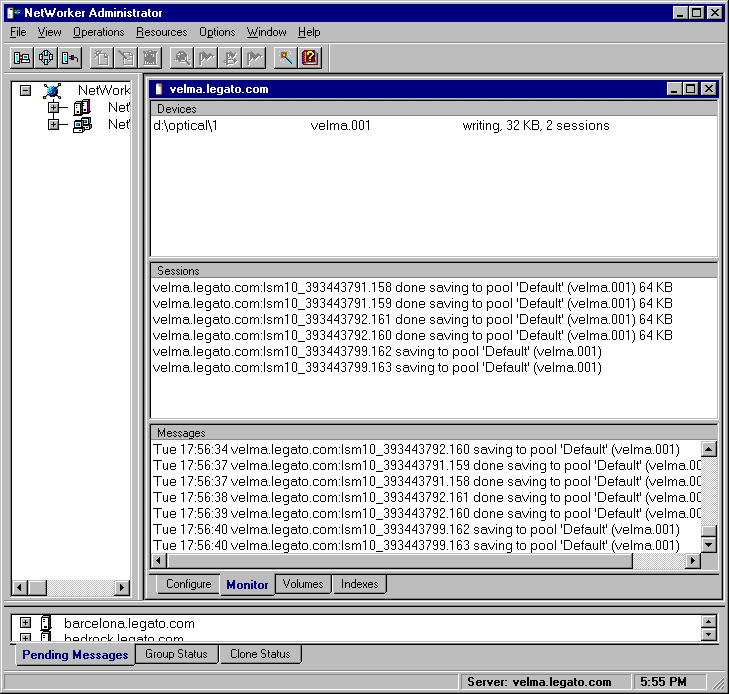Switch to the Indexes tab
The width and height of the screenshot is (729, 694).
click(x=359, y=584)
